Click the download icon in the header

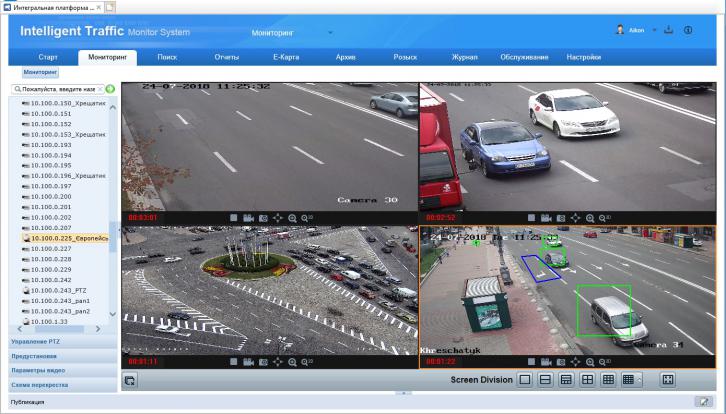coord(668,30)
